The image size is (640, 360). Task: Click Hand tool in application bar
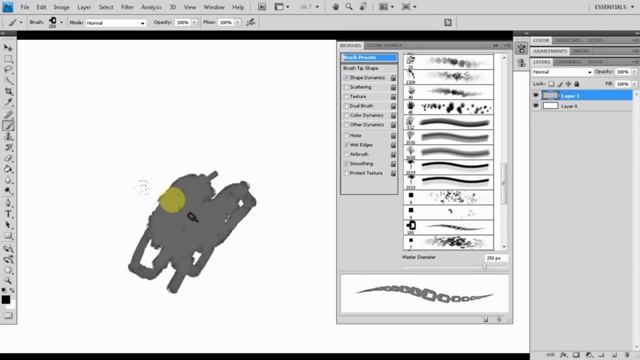[336, 7]
